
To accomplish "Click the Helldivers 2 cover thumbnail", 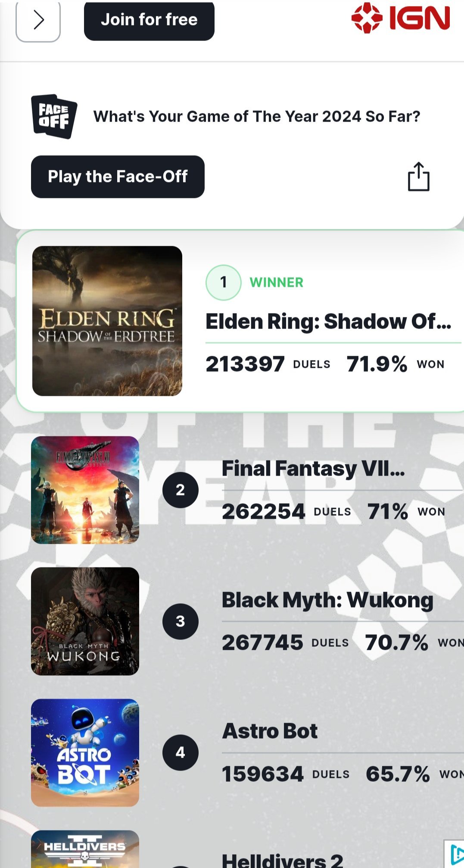I will (x=85, y=849).
